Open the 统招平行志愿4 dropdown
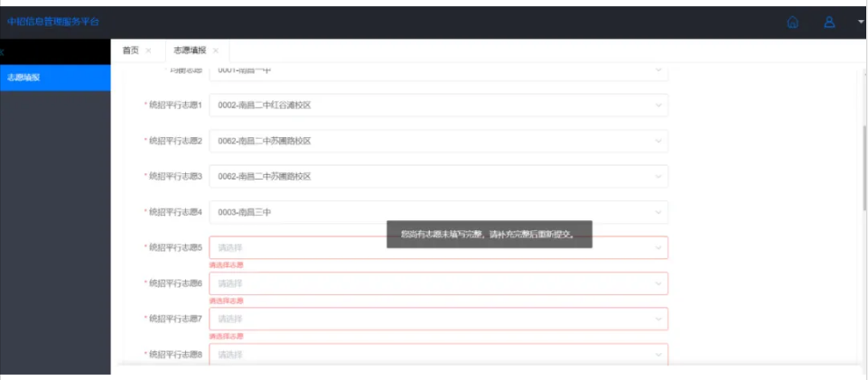Image resolution: width=868 pixels, height=380 pixels. 438,212
